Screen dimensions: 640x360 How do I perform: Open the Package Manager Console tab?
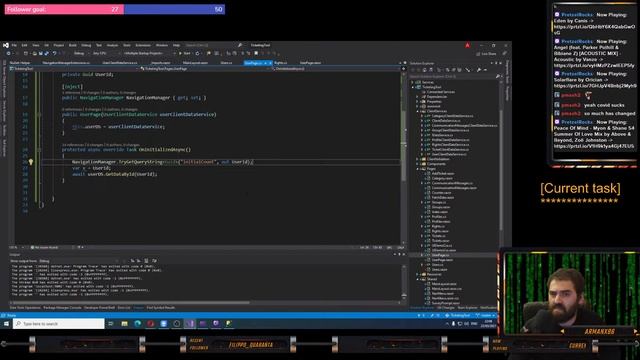click(x=62, y=308)
